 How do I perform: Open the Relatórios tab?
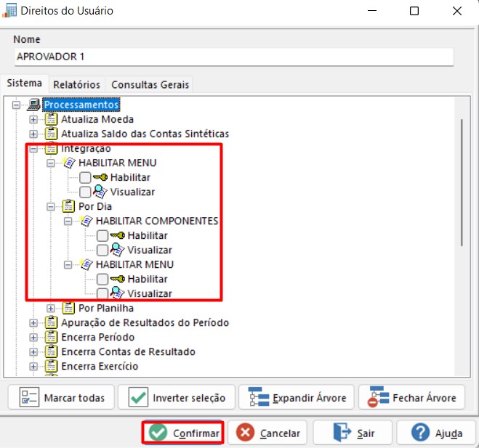coord(76,84)
